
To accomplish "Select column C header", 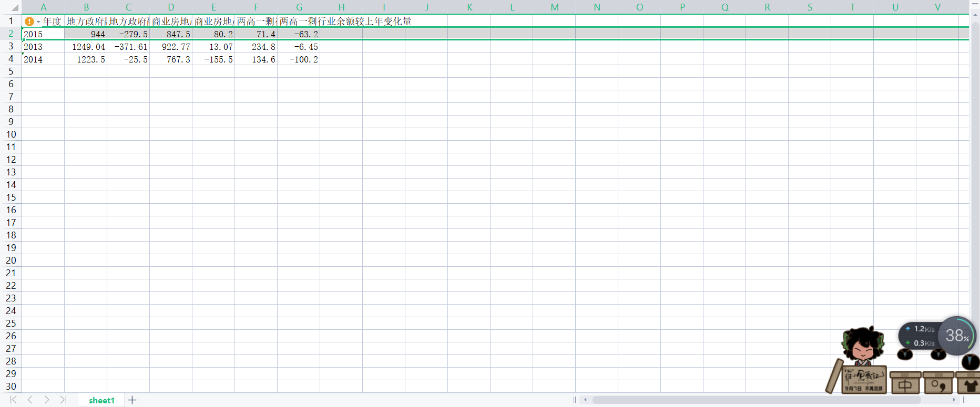I will tap(128, 7).
